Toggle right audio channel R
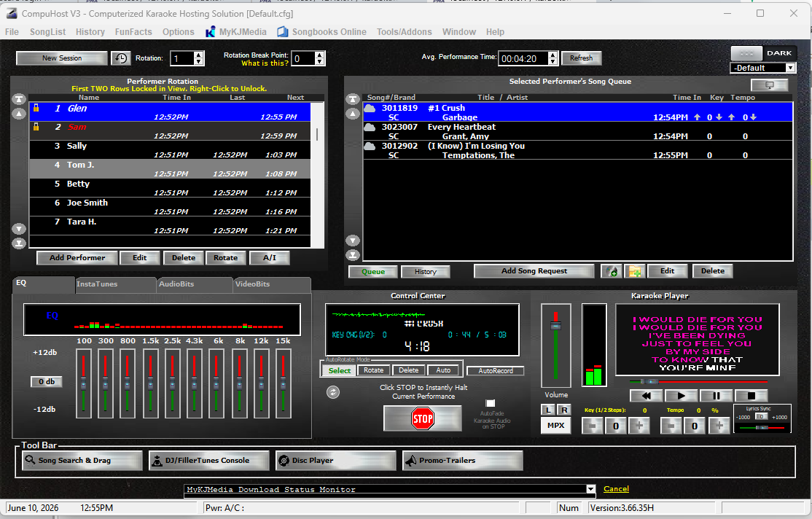The image size is (812, 519). [564, 410]
